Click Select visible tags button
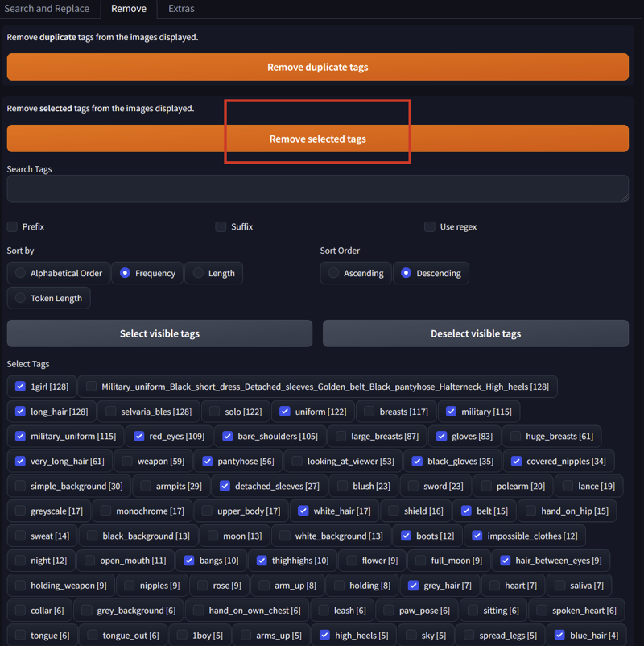This screenshot has width=644, height=646. click(x=159, y=333)
